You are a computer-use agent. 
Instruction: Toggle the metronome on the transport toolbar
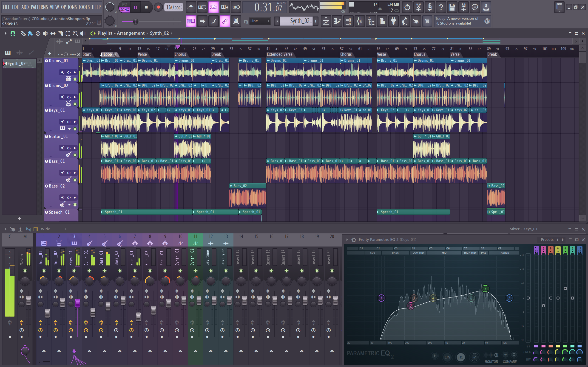(191, 7)
